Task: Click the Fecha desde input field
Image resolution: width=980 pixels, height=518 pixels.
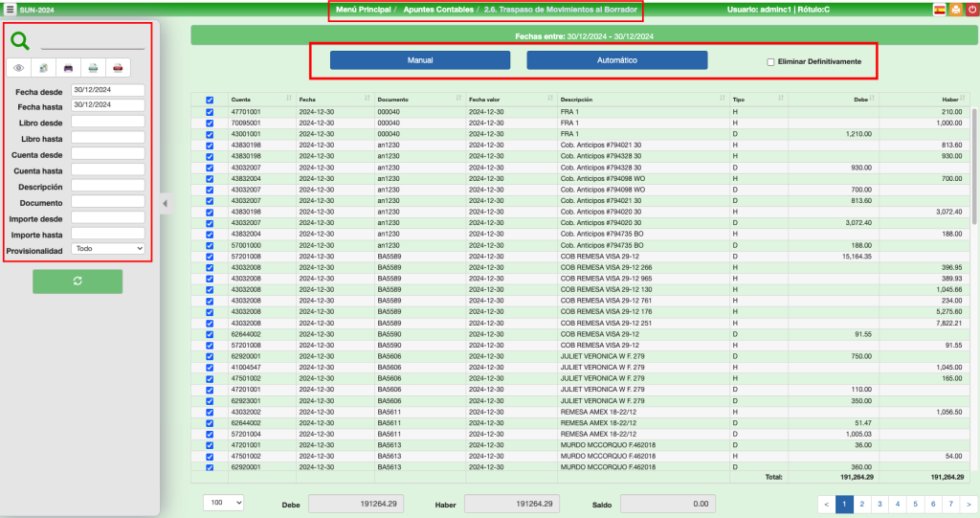Action: pos(107,90)
